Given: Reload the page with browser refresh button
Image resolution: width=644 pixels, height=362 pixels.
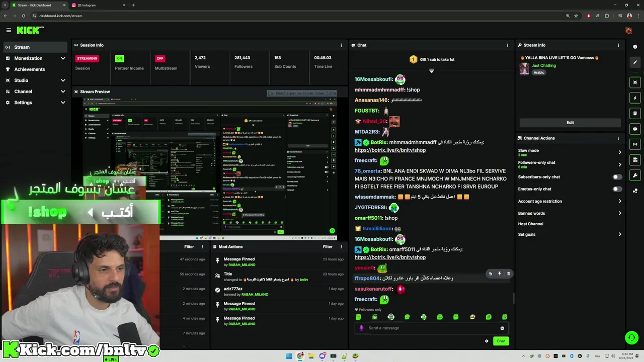Looking at the screenshot, I should coord(23,16).
